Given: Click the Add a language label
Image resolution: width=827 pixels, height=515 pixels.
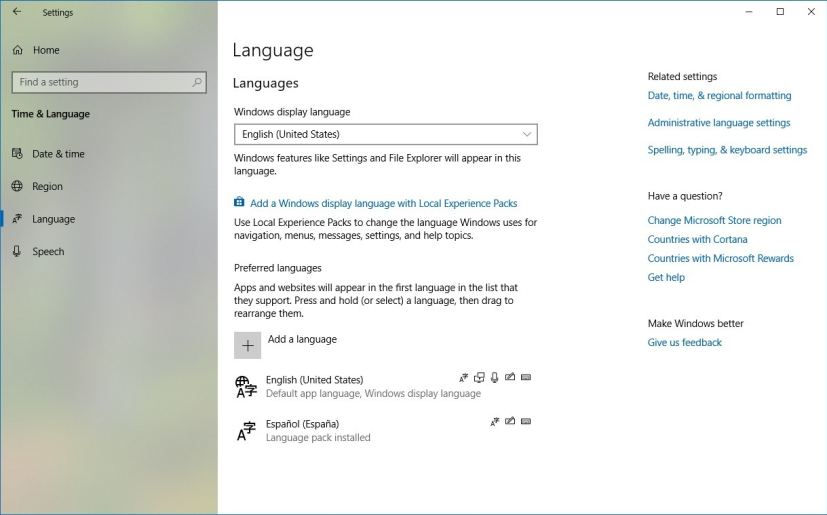Looking at the screenshot, I should point(302,339).
